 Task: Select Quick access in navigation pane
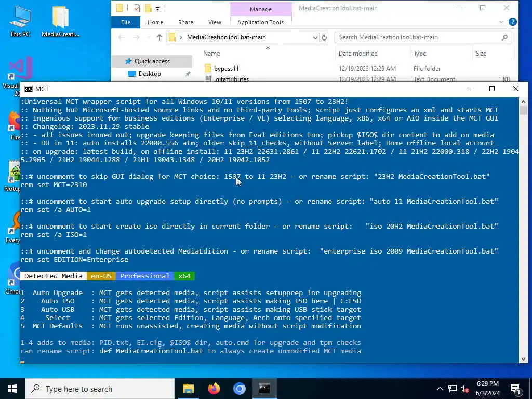click(152, 61)
